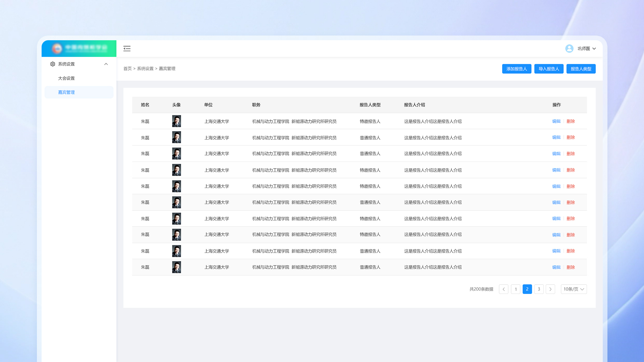Collapse the sidebar with the hamburger icon

pyautogui.click(x=127, y=49)
